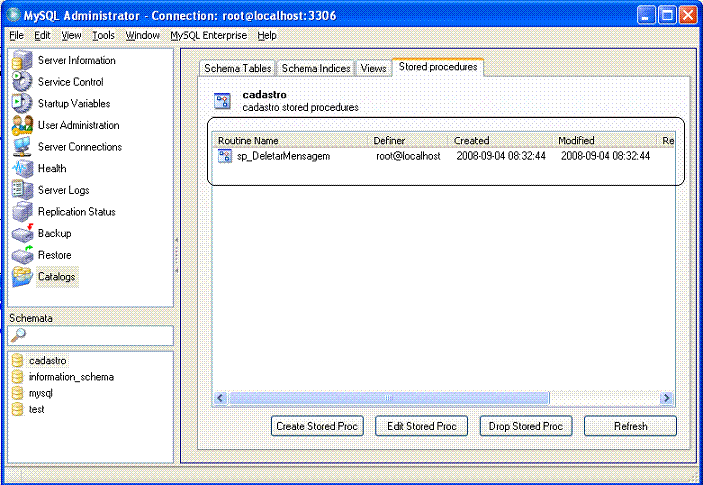Screen dimensions: 703x485
Task: Open the View menu
Action: (x=71, y=35)
